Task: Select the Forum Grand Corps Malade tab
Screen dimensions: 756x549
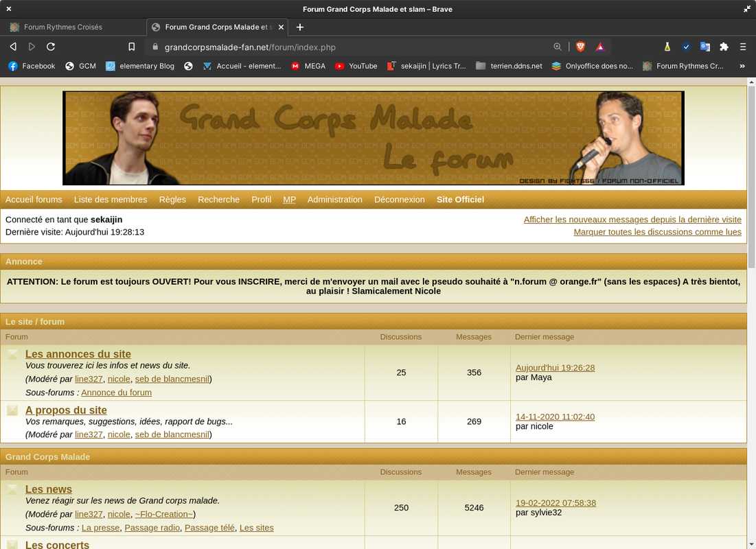Action: coord(217,27)
